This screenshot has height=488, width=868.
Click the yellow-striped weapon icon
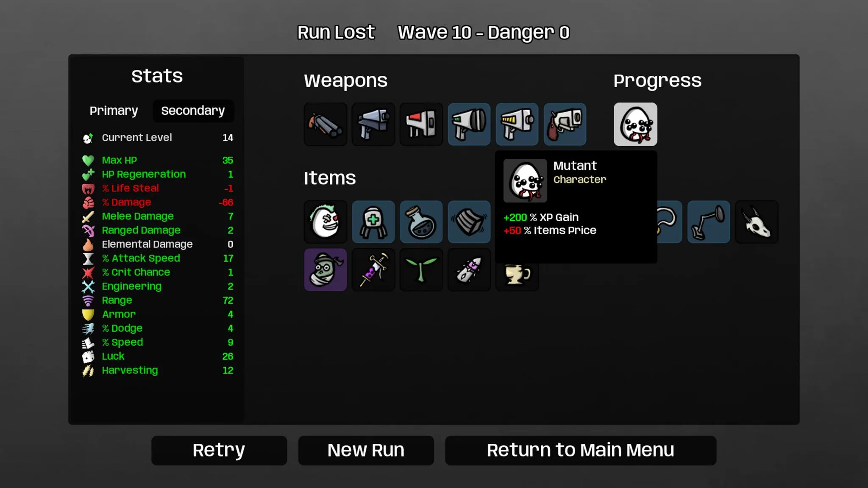pyautogui.click(x=517, y=124)
